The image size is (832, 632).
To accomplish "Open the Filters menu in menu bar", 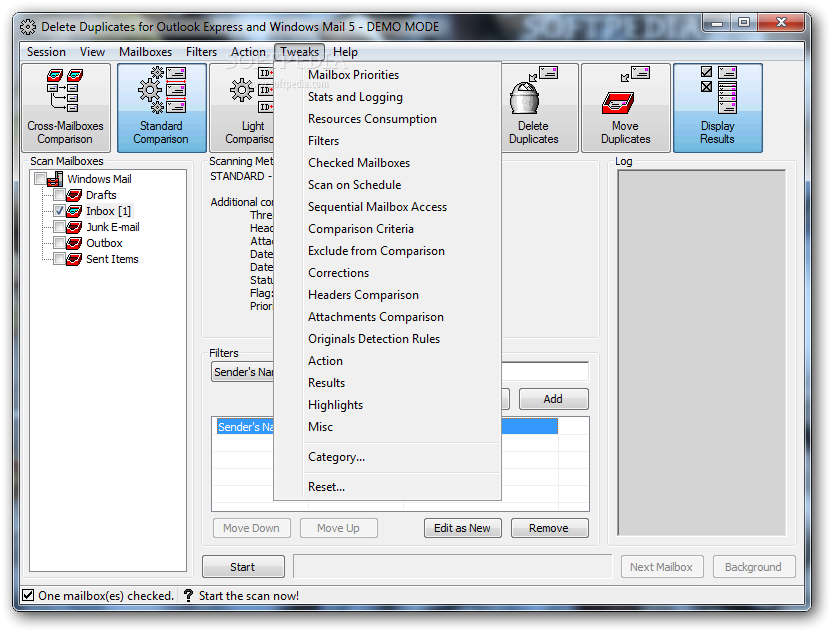I will pos(202,52).
